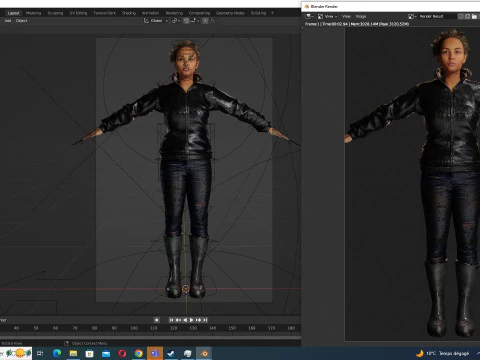Play the animation forward

coord(191,320)
